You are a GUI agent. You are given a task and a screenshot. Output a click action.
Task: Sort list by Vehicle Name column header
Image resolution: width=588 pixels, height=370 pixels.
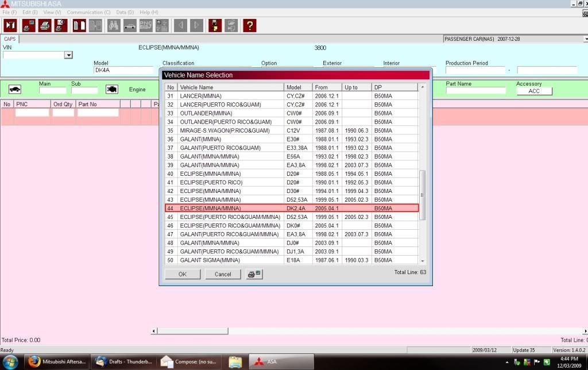pos(231,87)
